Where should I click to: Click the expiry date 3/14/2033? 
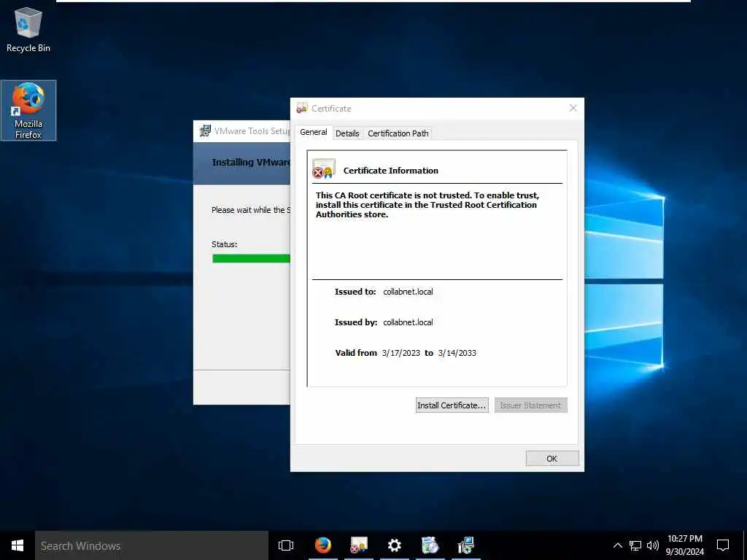click(x=457, y=353)
